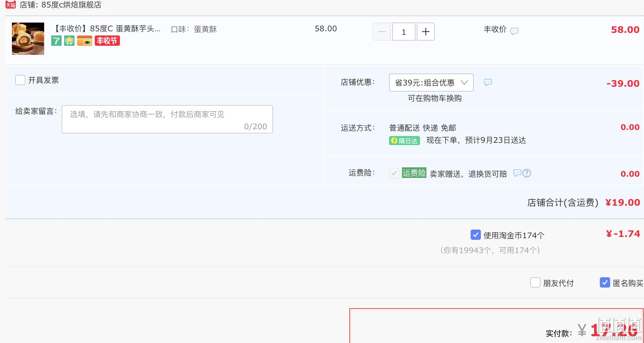This screenshot has height=343, width=644.
Task: Click the Tmall logo icon beside store name
Action: (x=11, y=5)
